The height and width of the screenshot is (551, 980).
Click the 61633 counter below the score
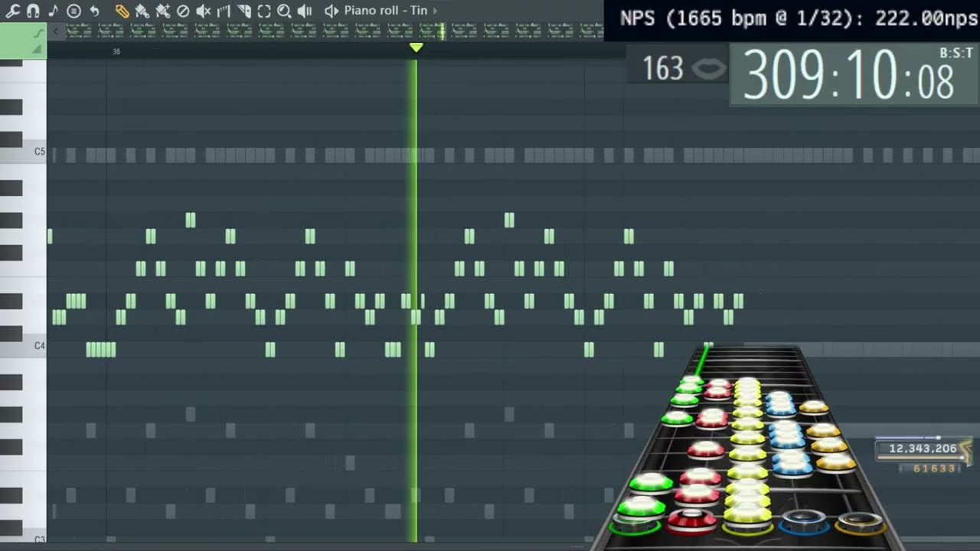point(934,468)
